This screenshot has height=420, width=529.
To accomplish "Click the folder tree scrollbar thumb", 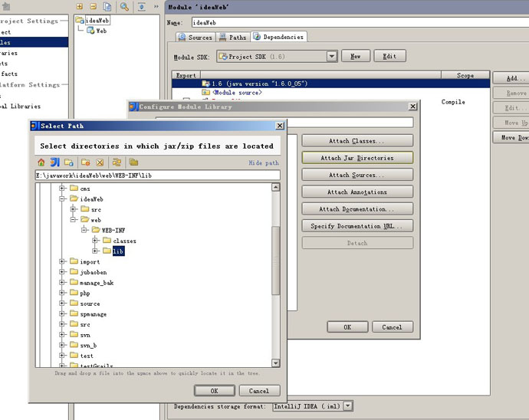I will 276,261.
